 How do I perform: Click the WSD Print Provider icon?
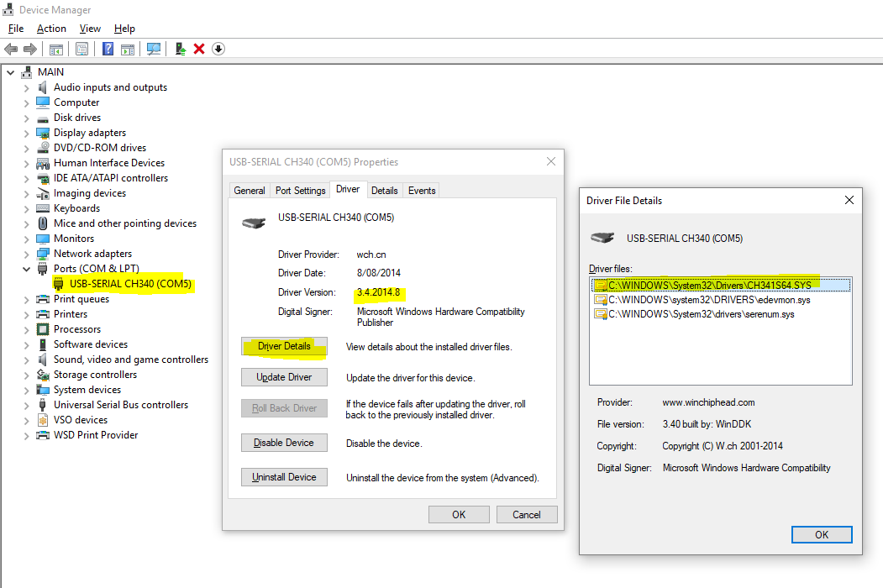click(43, 435)
